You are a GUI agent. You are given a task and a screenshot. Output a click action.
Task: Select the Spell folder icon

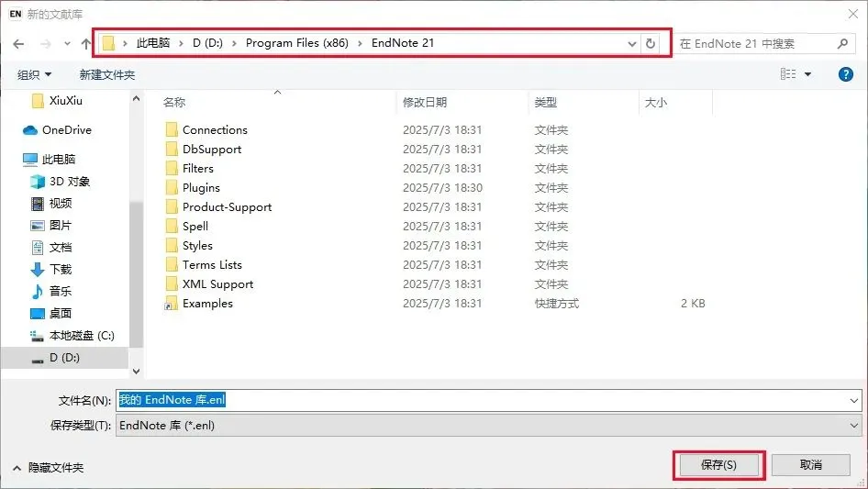[172, 226]
